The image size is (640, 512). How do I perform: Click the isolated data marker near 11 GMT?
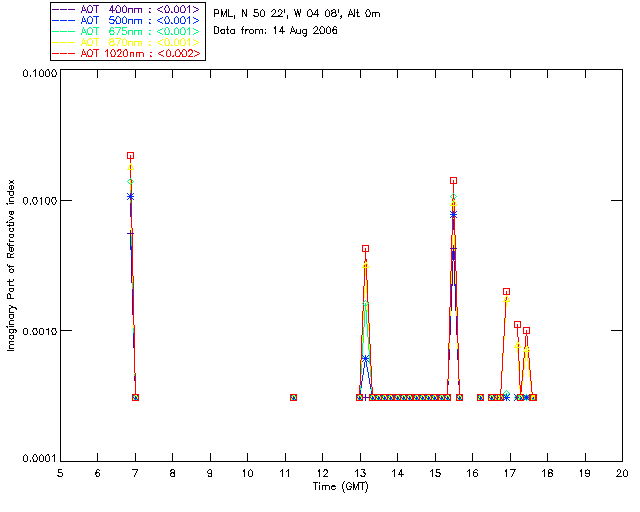(x=293, y=397)
